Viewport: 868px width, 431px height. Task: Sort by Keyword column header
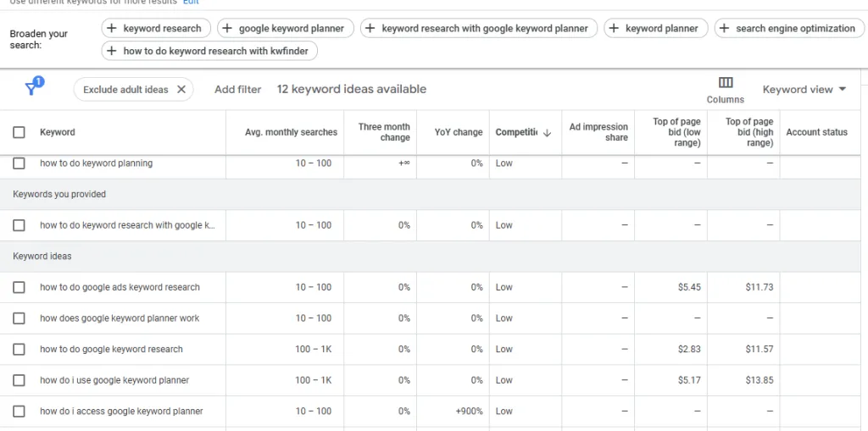coord(58,132)
